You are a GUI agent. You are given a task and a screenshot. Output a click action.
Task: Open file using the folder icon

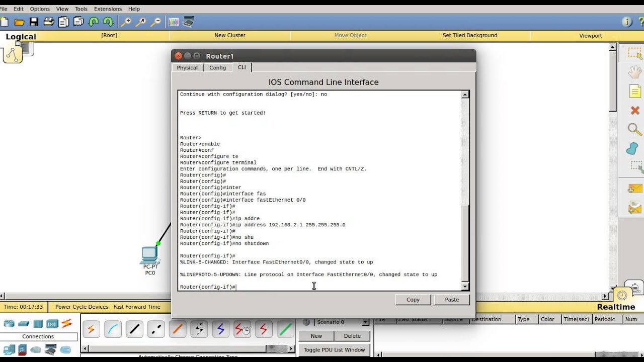19,22
